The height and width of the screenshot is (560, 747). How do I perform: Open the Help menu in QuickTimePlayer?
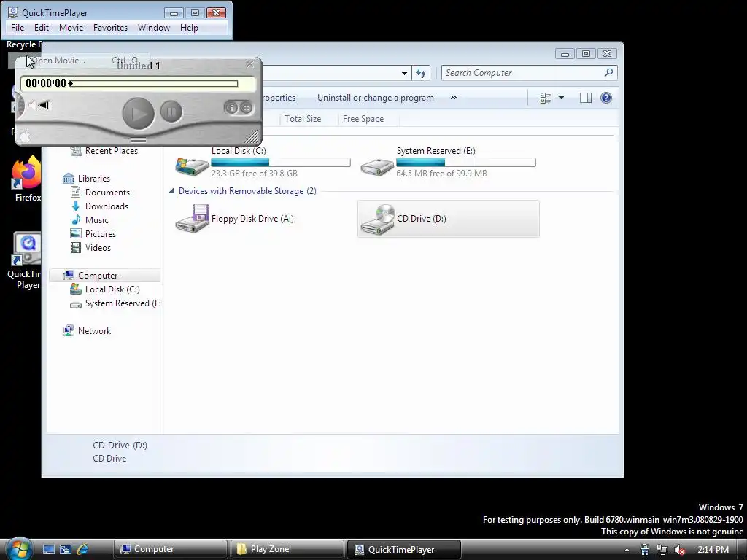[x=189, y=28]
